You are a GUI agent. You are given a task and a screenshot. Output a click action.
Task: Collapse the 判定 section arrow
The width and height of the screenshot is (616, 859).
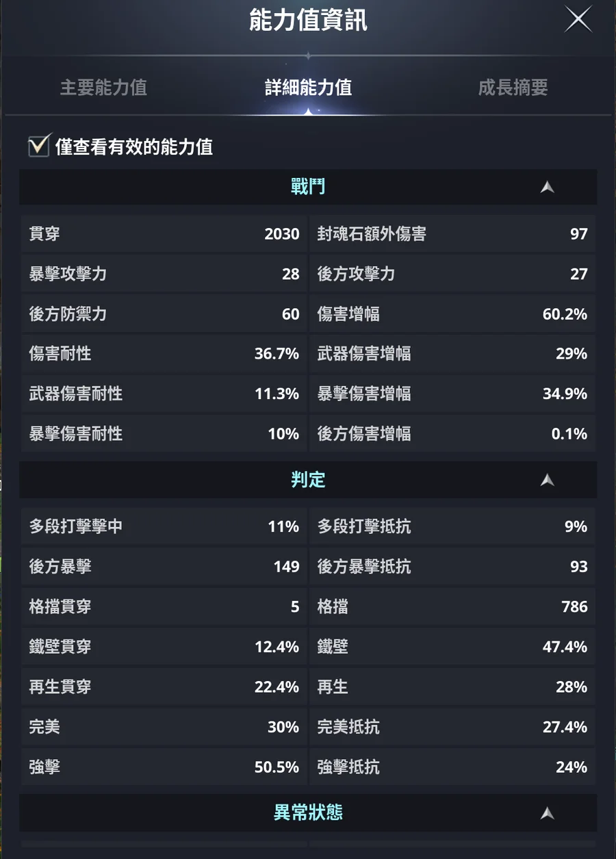[547, 480]
